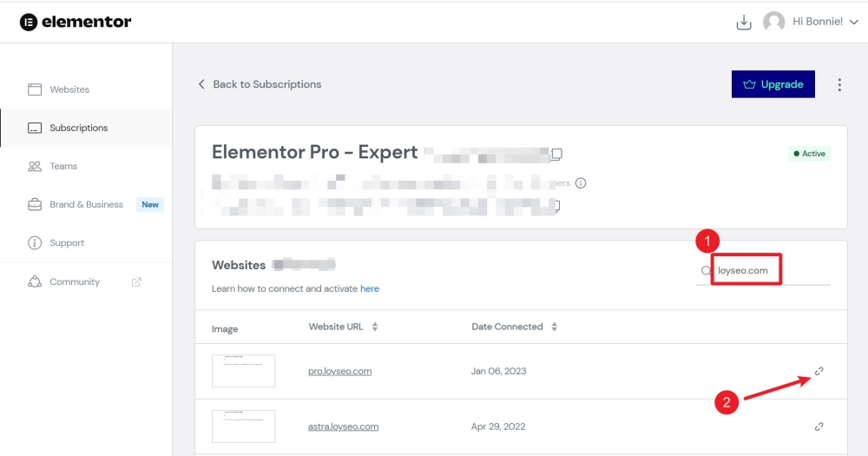Open Websites in the sidebar
Viewport: 868px width, 456px height.
click(x=69, y=89)
